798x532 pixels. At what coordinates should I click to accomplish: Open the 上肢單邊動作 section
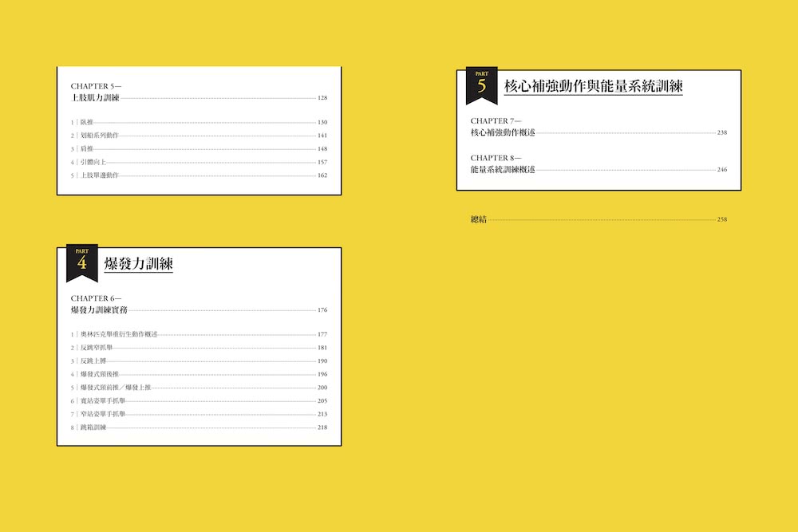pyautogui.click(x=99, y=175)
